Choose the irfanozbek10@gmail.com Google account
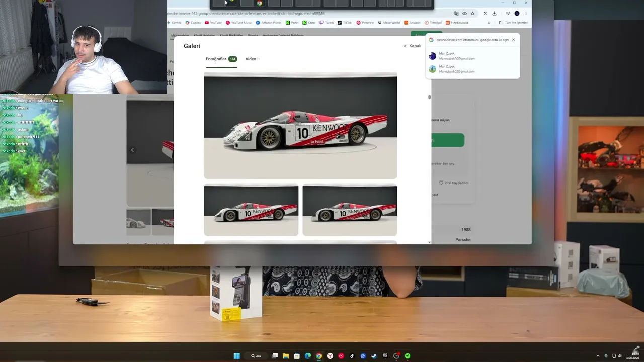The width and height of the screenshot is (644, 362). click(x=472, y=56)
